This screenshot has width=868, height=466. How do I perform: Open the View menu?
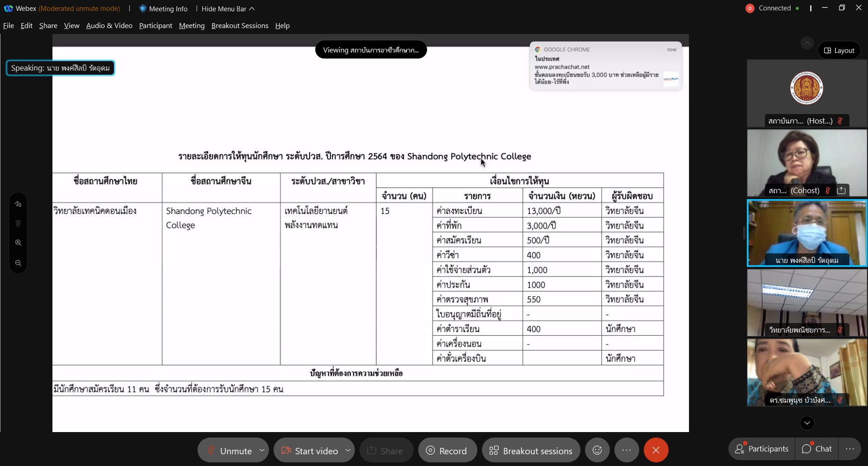click(72, 26)
